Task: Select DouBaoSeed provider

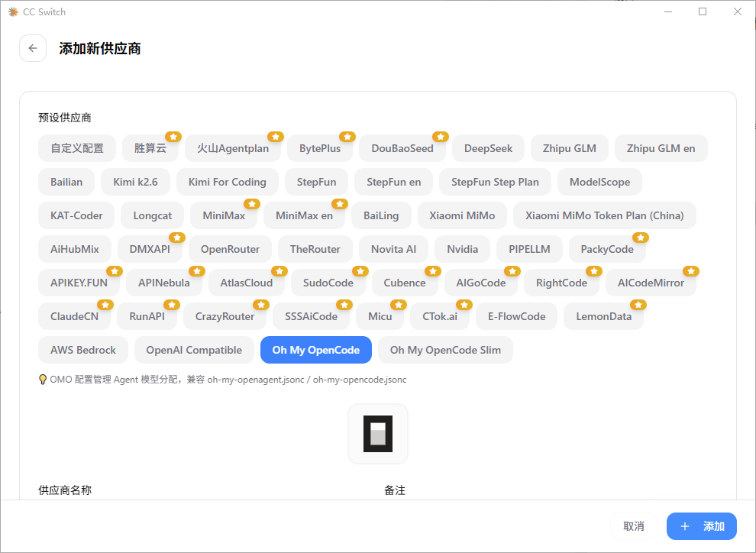Action: pos(402,148)
